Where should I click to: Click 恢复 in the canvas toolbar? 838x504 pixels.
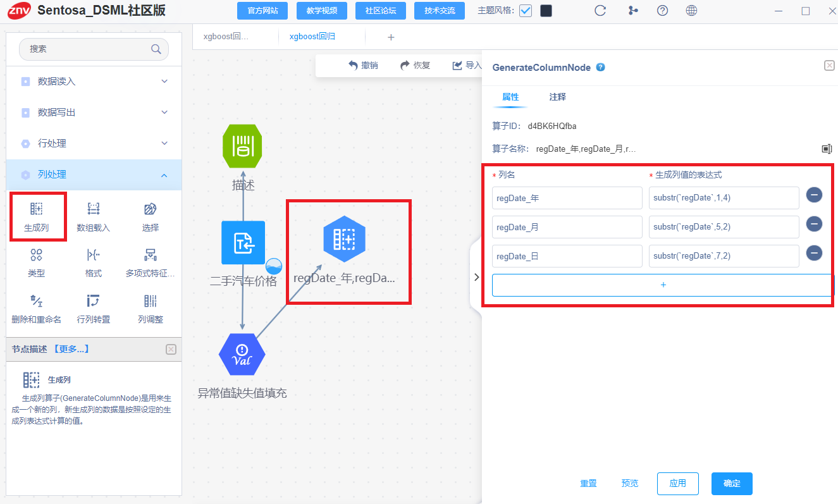415,65
